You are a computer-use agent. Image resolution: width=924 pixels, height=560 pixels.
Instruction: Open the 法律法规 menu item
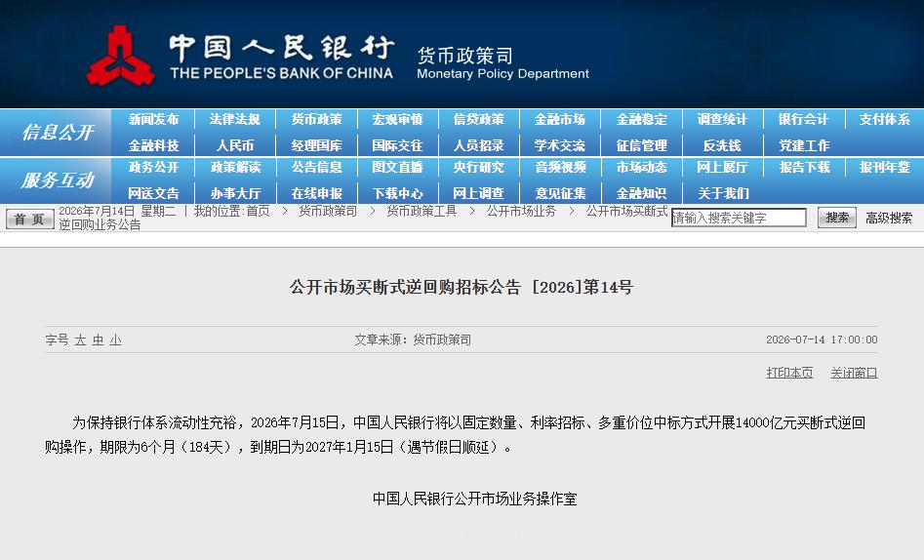234,119
